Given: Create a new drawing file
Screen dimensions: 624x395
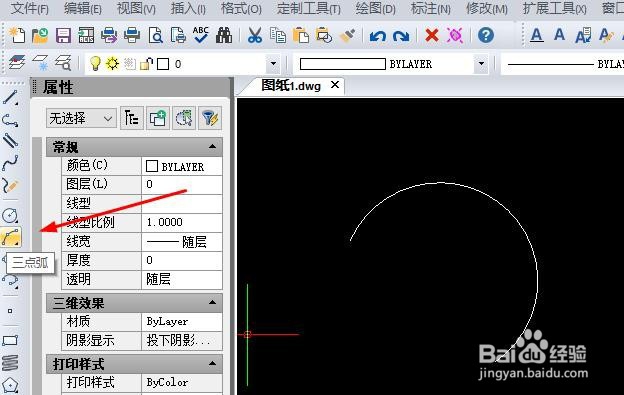Looking at the screenshot, I should [17, 35].
